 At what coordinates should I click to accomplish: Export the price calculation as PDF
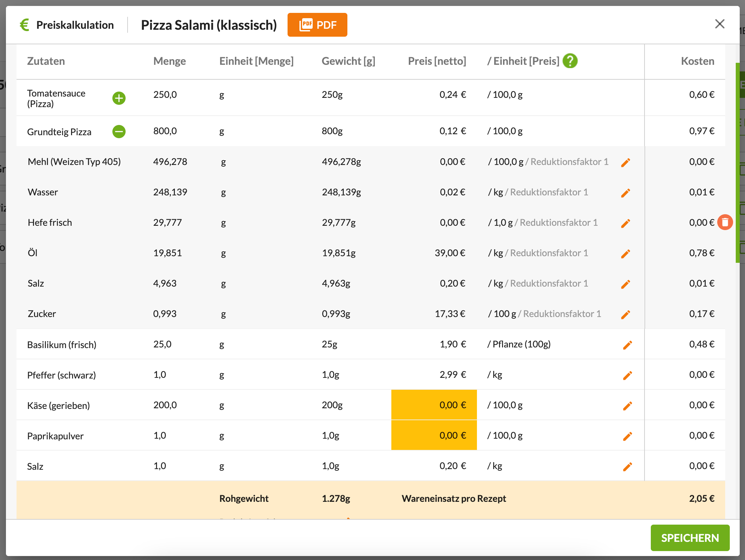coord(317,25)
